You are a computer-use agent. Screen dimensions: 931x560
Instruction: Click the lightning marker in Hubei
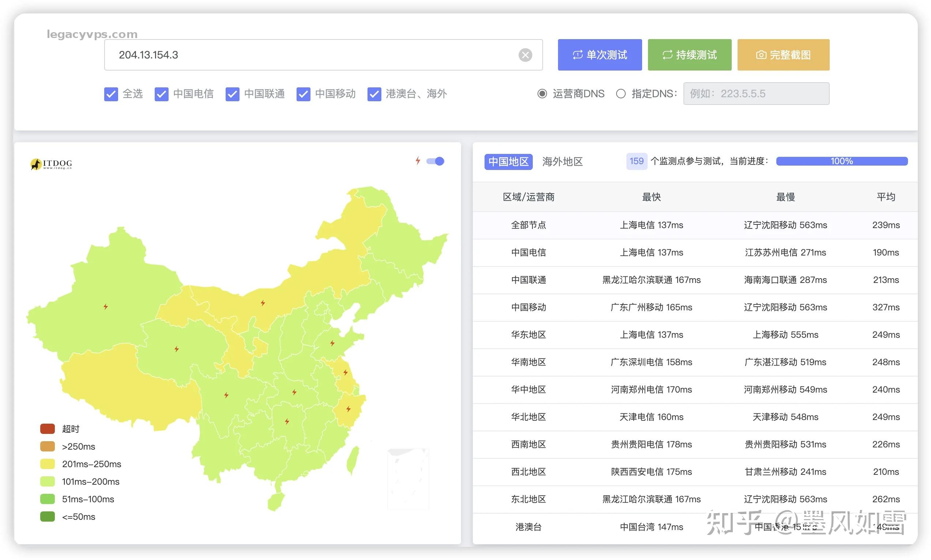(x=294, y=393)
